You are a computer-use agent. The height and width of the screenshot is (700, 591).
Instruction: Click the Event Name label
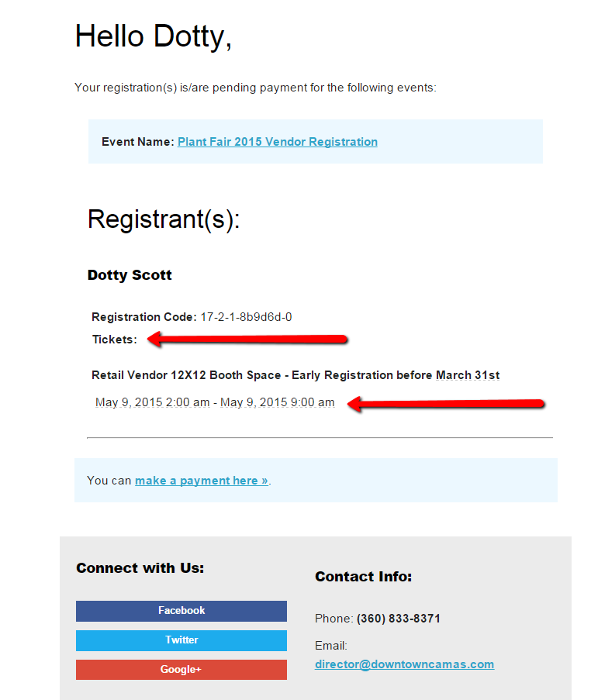(137, 142)
